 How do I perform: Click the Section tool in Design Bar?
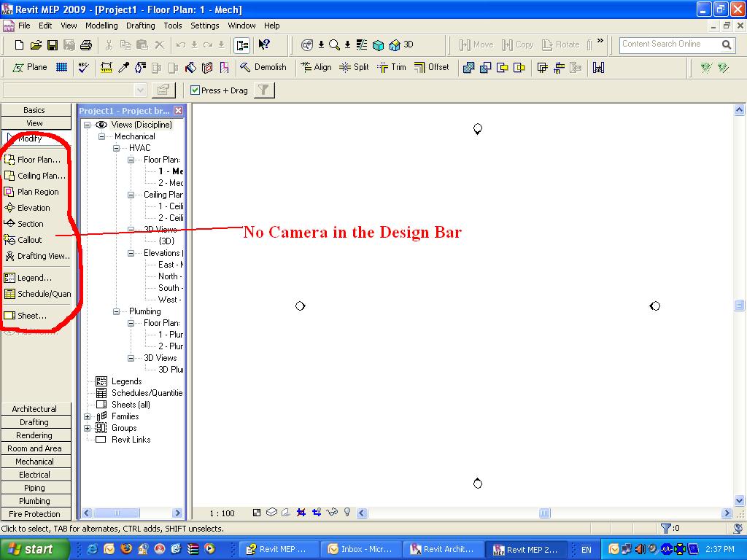point(30,224)
